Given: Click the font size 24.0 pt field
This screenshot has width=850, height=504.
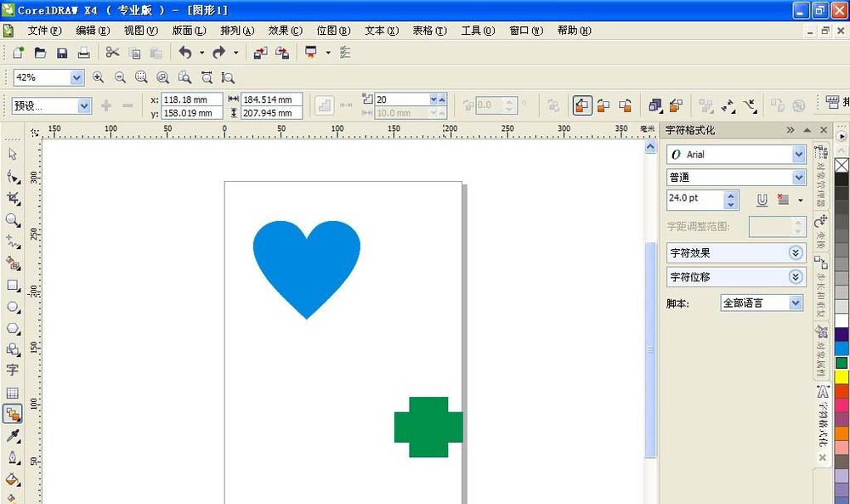Looking at the screenshot, I should tap(696, 198).
